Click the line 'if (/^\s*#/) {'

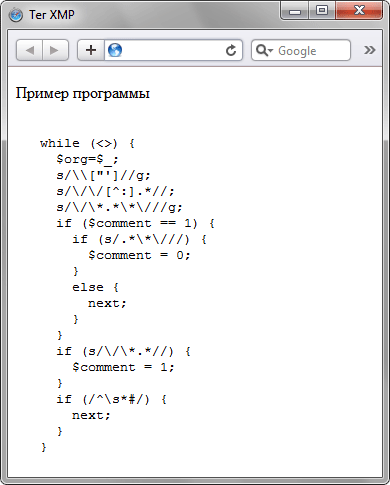coord(111,399)
